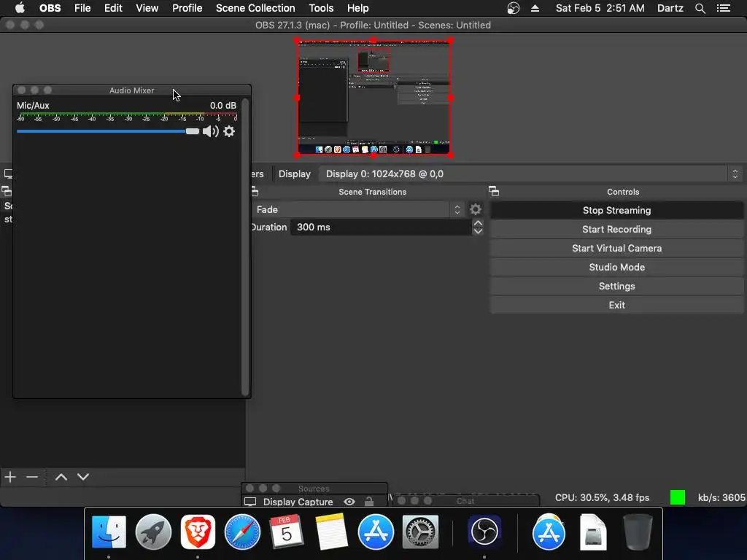
Task: Open the Apple menu
Action: pos(20,8)
